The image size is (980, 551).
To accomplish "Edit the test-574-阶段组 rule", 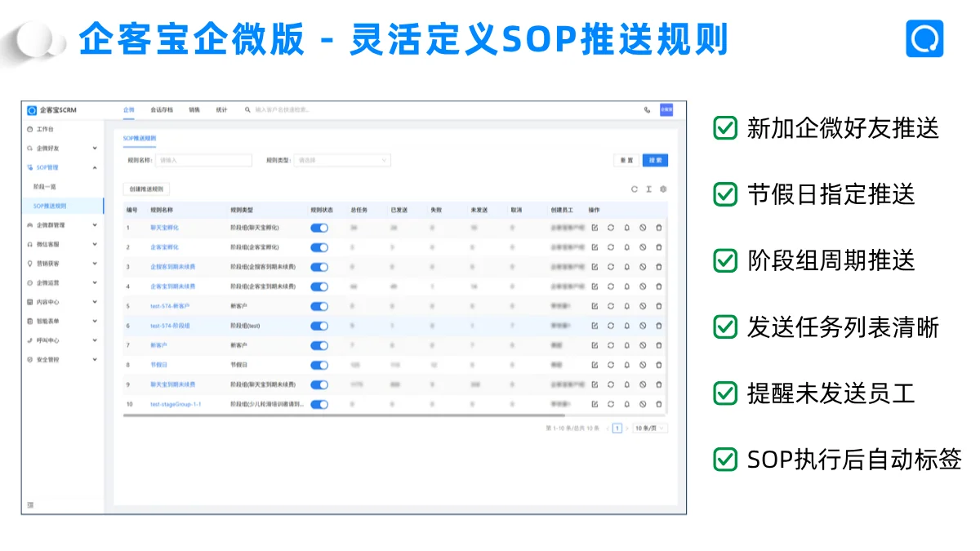I will 595,326.
